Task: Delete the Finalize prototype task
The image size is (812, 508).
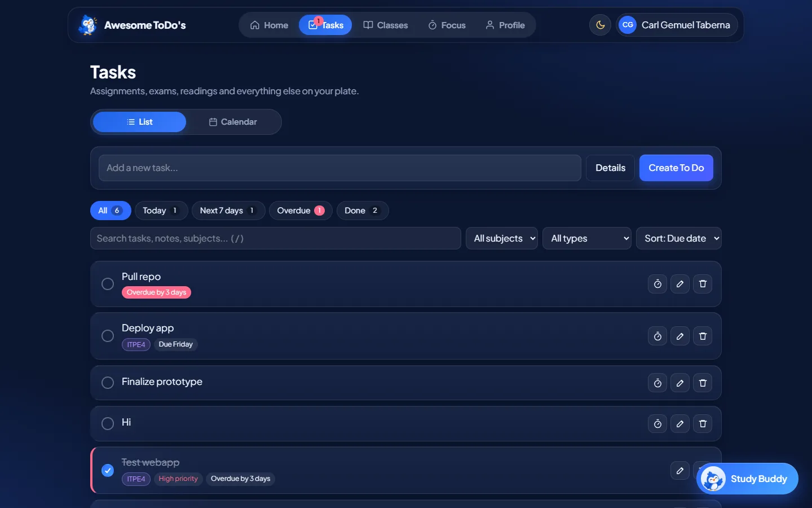Action: click(703, 383)
